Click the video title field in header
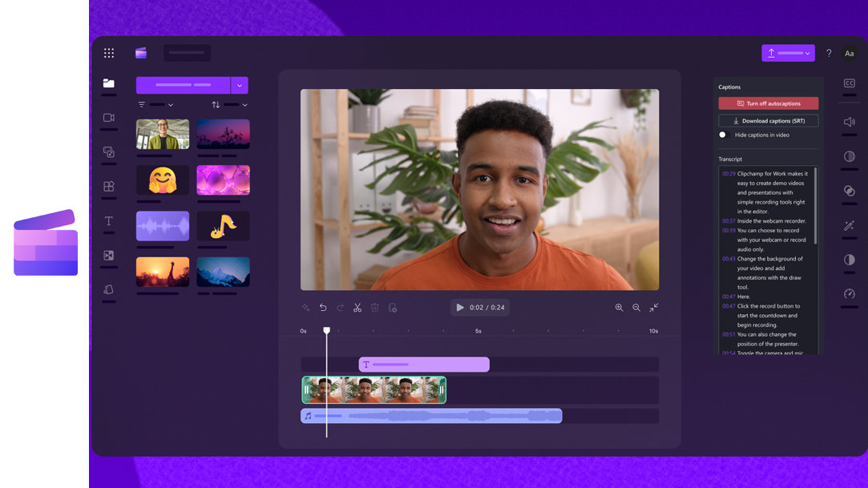Image resolution: width=868 pixels, height=488 pixels. click(x=187, y=53)
